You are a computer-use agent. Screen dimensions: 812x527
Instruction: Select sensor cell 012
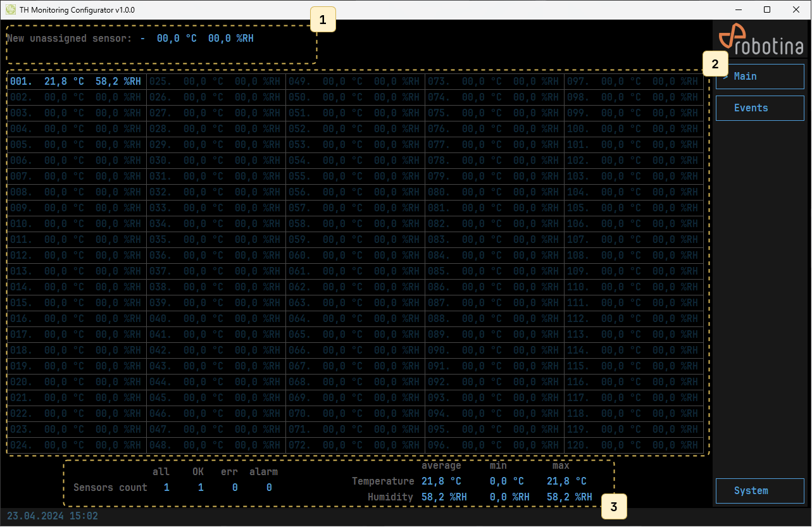[x=77, y=256]
